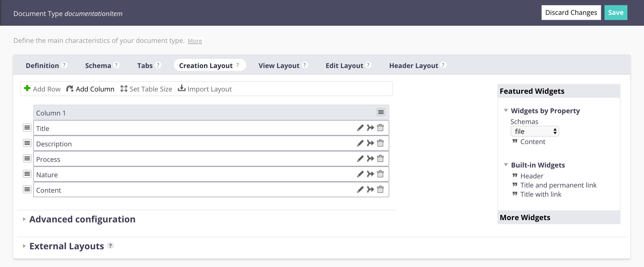Click the drag handle beside Description row
The width and height of the screenshot is (644, 267).
pyautogui.click(x=27, y=143)
